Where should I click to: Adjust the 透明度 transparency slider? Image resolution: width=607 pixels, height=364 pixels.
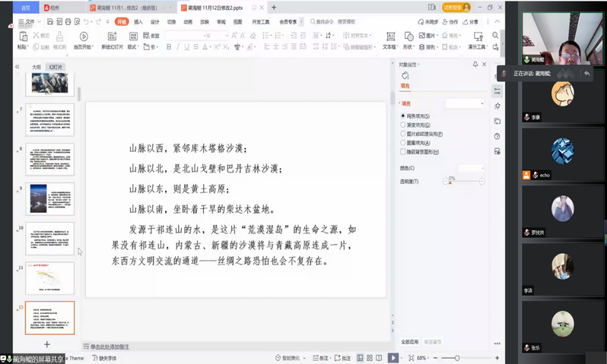point(452,182)
